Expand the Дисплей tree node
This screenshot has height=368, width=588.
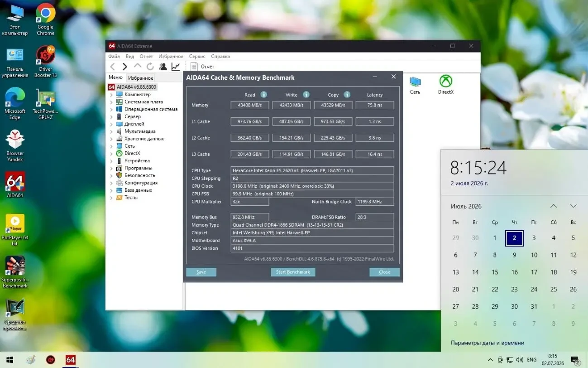coord(111,124)
